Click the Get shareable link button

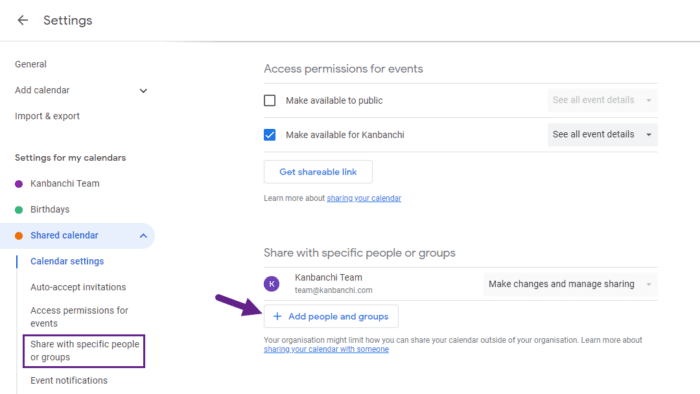(x=318, y=172)
